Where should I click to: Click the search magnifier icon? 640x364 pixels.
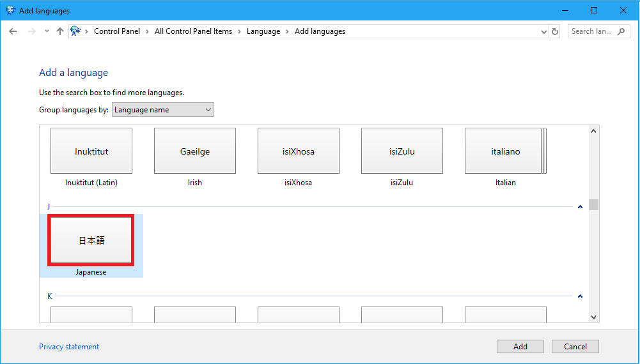click(x=620, y=31)
